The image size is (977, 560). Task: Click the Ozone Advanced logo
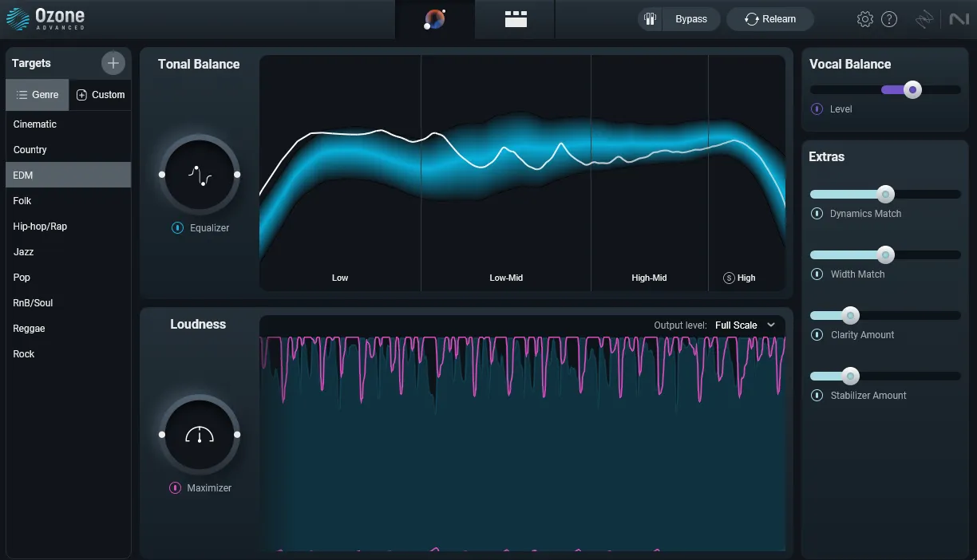coord(45,19)
